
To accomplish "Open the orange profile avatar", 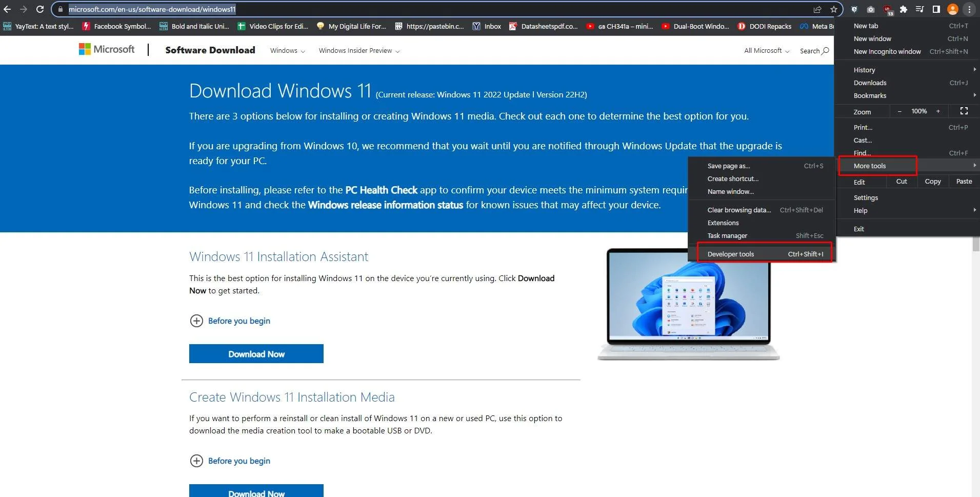I will 953,9.
